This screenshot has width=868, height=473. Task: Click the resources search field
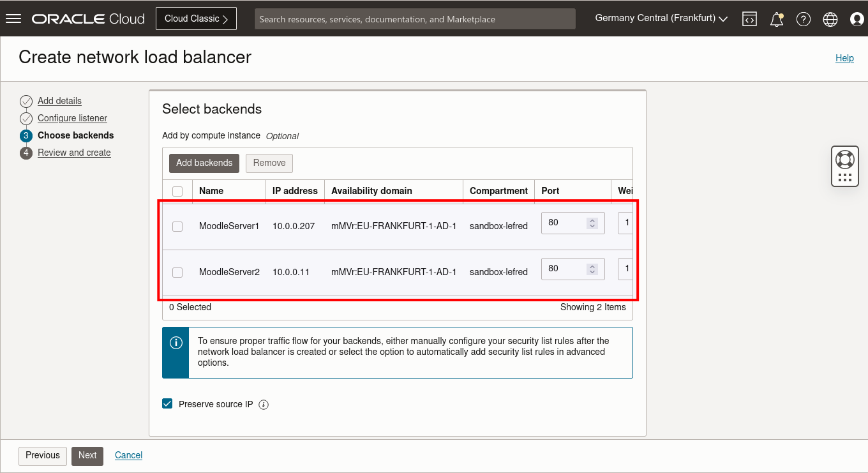[x=415, y=19]
